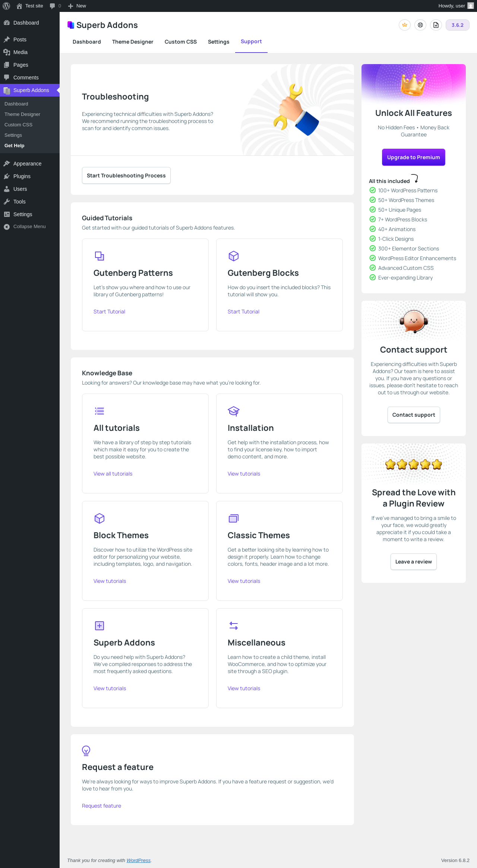Click the Classic Themes window icon
477x868 pixels.
234,518
